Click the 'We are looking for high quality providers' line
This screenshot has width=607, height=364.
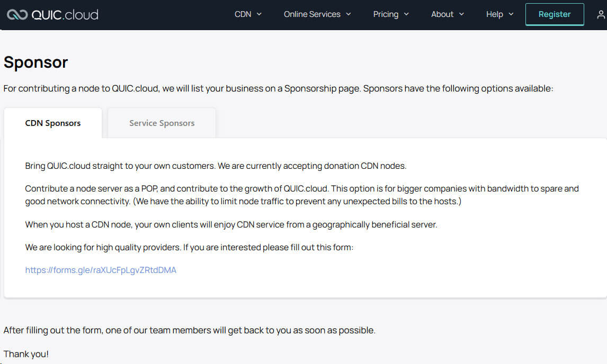[189, 247]
